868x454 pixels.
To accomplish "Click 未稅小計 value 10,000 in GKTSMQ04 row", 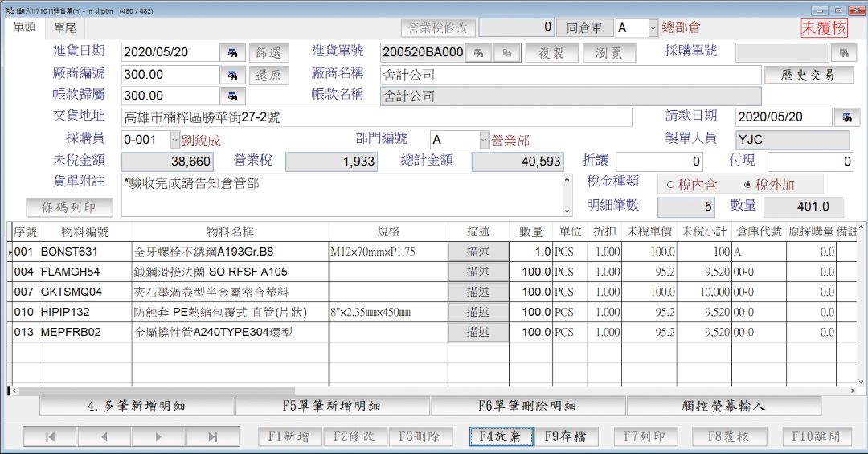I will click(x=704, y=292).
